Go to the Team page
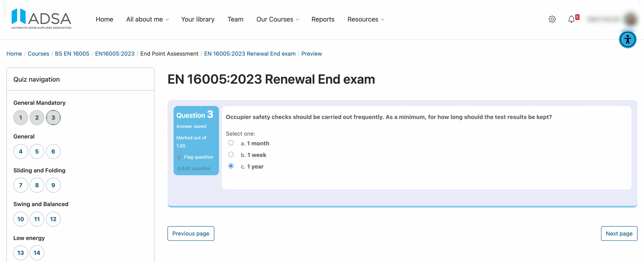 click(235, 19)
